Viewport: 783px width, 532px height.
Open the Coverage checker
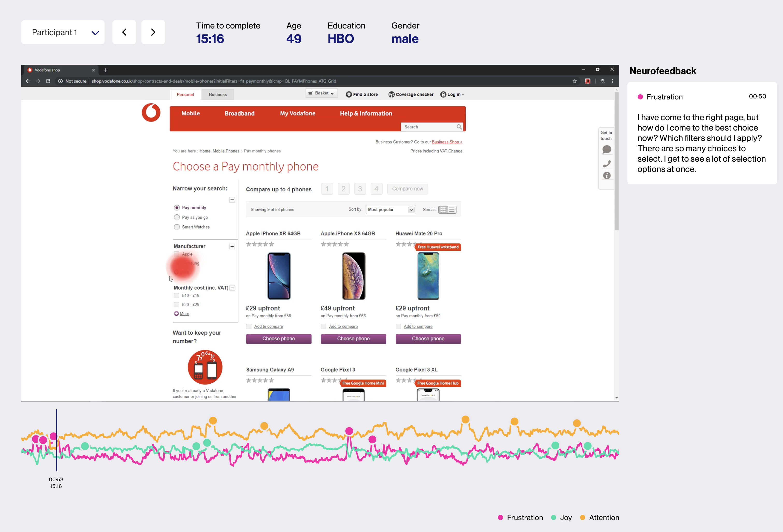[411, 95]
